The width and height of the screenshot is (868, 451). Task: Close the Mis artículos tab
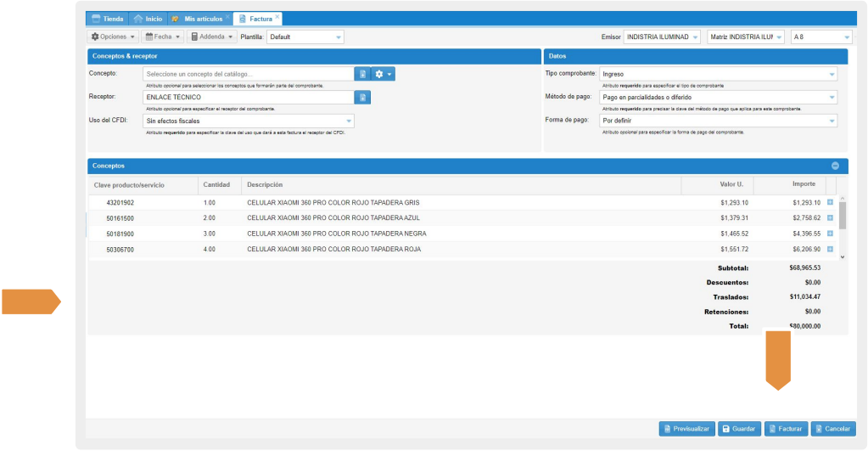tap(227, 18)
